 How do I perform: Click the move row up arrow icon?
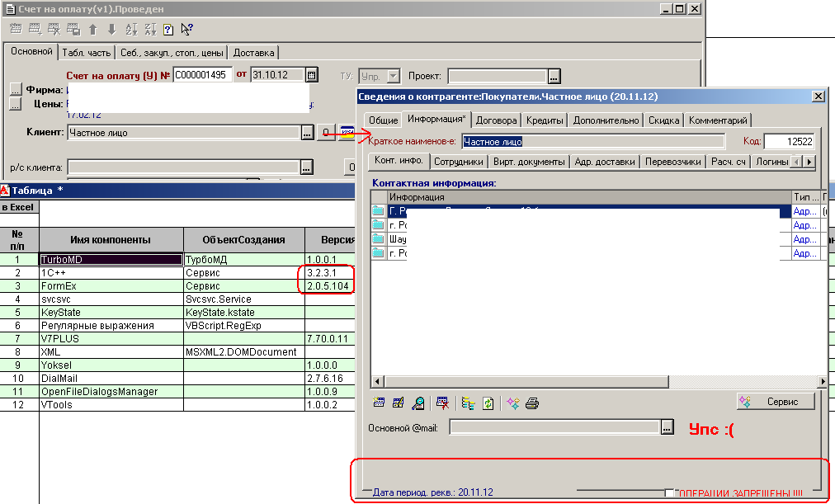click(x=92, y=30)
